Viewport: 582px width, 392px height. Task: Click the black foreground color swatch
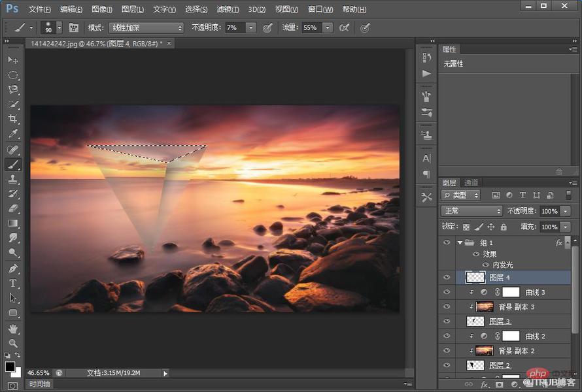[x=10, y=367]
